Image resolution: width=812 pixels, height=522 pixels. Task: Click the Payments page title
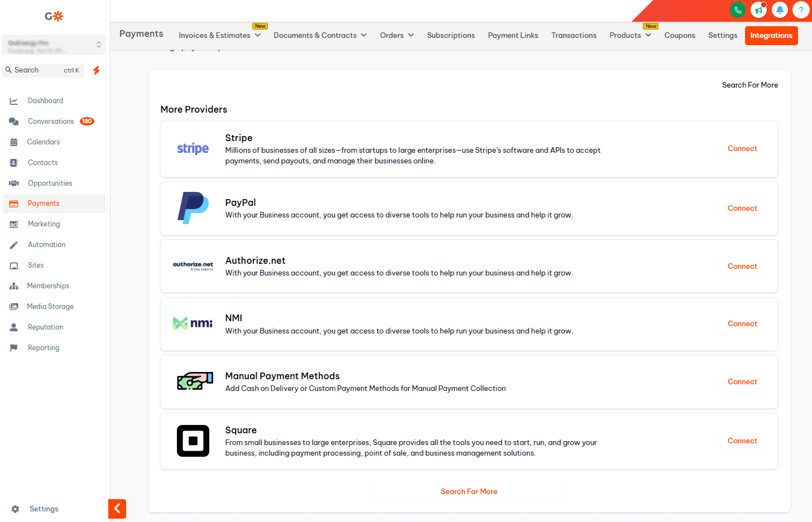[x=141, y=34]
